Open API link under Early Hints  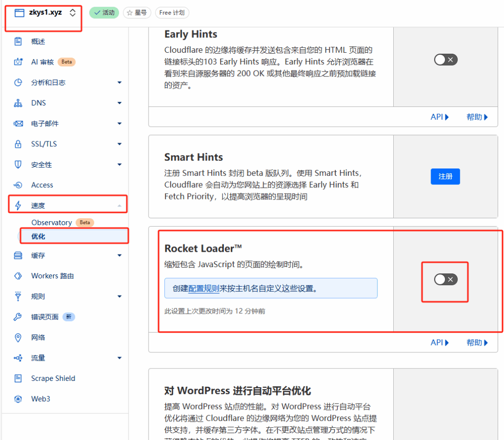(x=440, y=117)
